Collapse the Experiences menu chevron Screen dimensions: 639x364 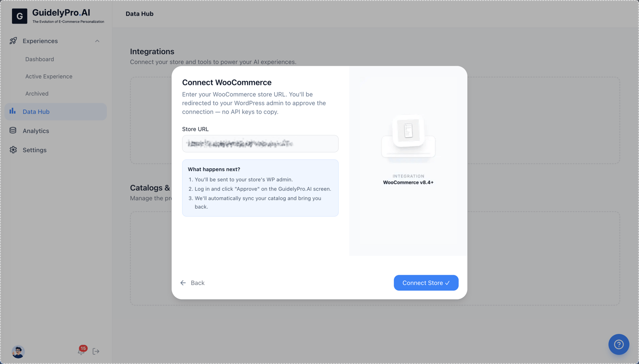pos(97,41)
